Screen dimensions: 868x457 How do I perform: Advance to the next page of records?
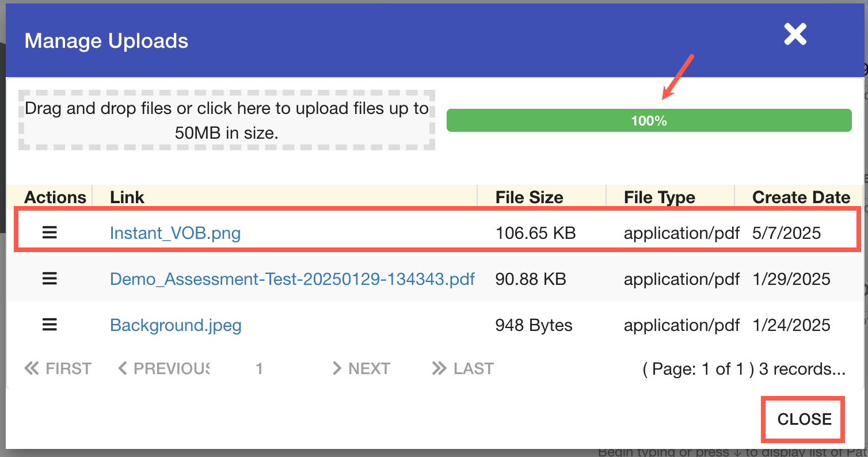(361, 368)
